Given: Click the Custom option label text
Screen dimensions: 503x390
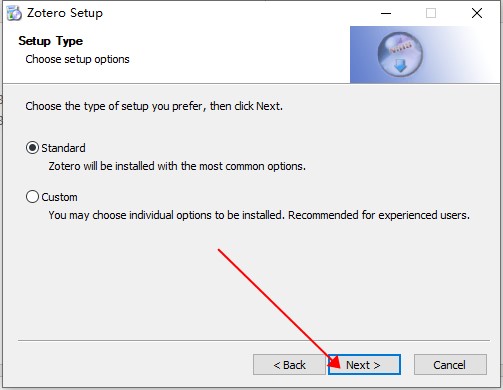Looking at the screenshot, I should (x=59, y=197).
